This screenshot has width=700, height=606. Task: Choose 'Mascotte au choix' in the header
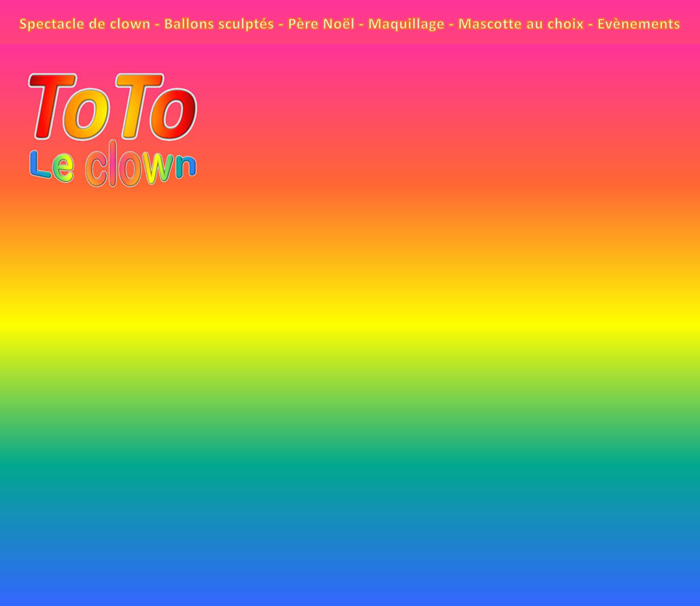(520, 24)
